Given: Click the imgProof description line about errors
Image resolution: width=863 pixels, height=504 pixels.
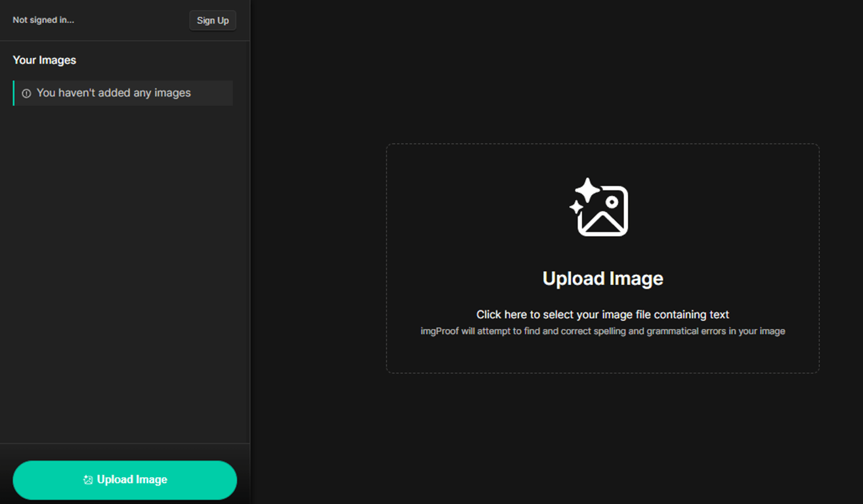Looking at the screenshot, I should coord(602,331).
